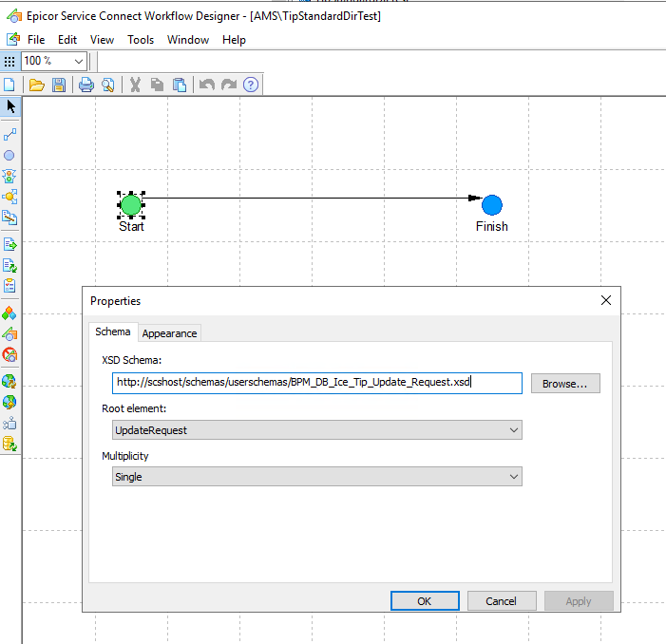This screenshot has width=666, height=644.
Task: Select the globe with brown arrows tool
Action: pos(9,382)
